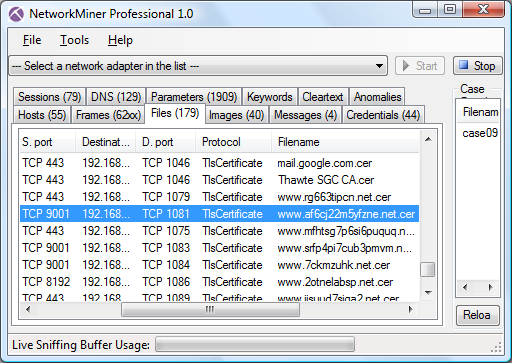
Task: Switch to the Frames (62xx) tab
Action: click(108, 115)
